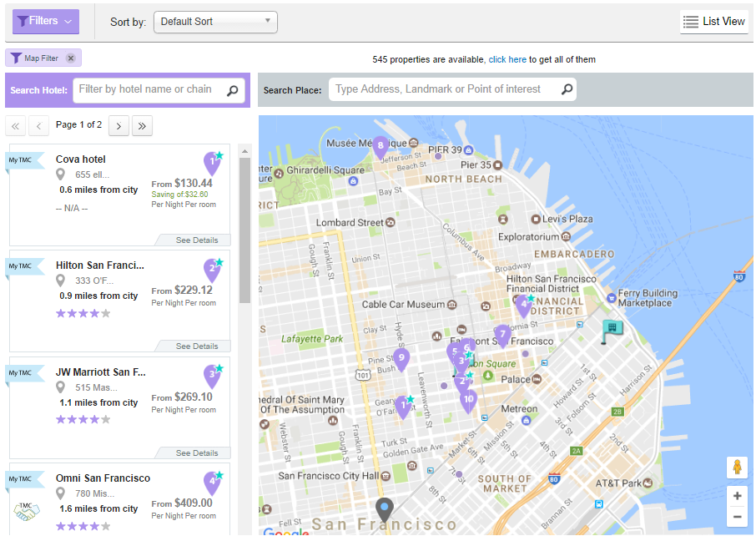Jump to last results page
The image size is (756, 536).
(142, 126)
